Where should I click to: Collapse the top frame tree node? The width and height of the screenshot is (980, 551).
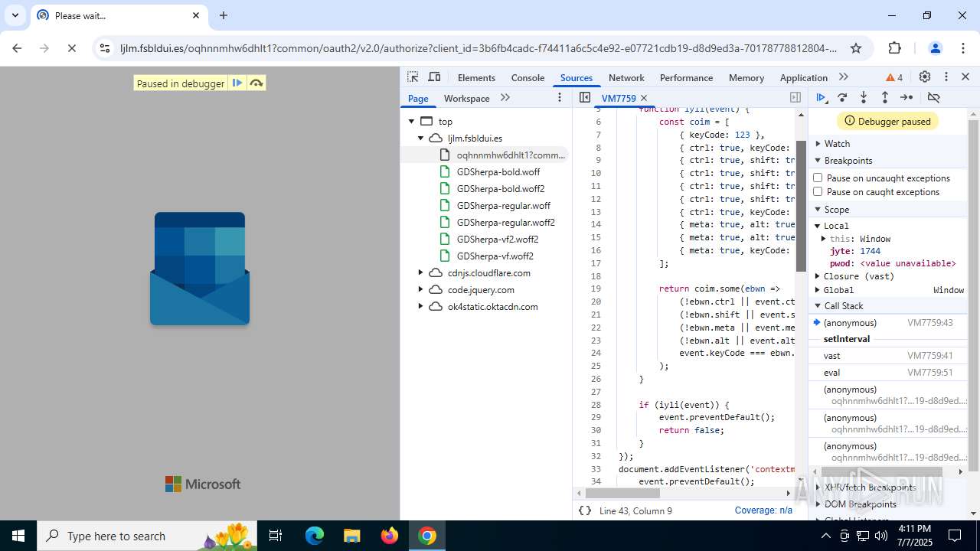[411, 121]
